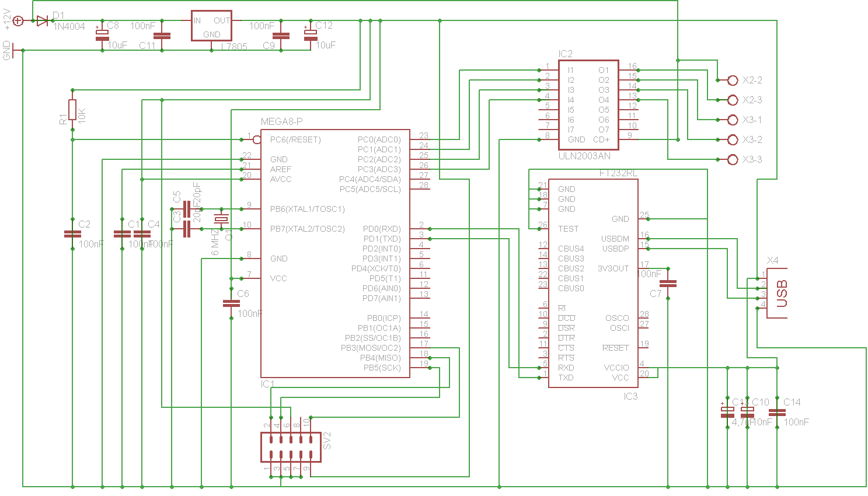Click the PB5(SCK) pin label

pos(382,368)
